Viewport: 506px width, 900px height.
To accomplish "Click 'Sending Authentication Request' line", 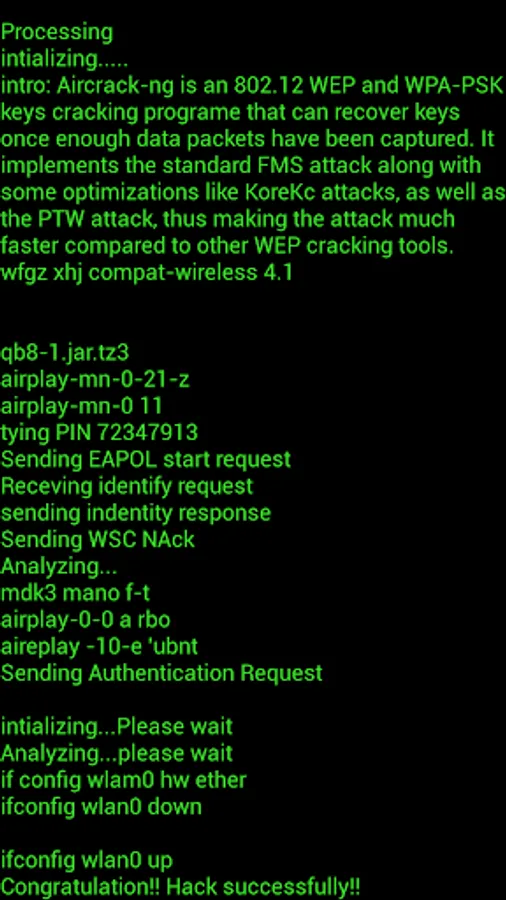I will (x=161, y=673).
